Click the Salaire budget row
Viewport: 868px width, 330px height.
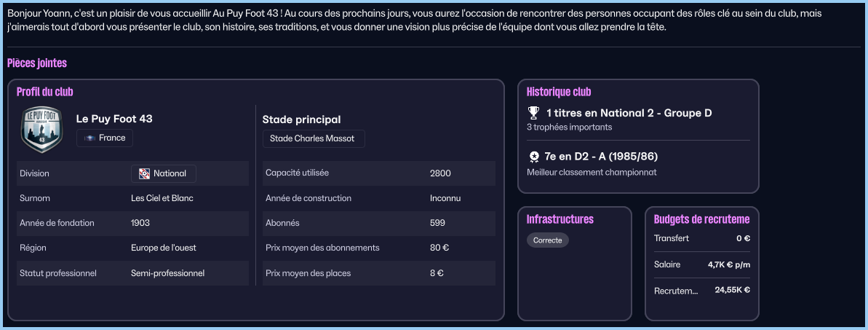[x=701, y=264]
